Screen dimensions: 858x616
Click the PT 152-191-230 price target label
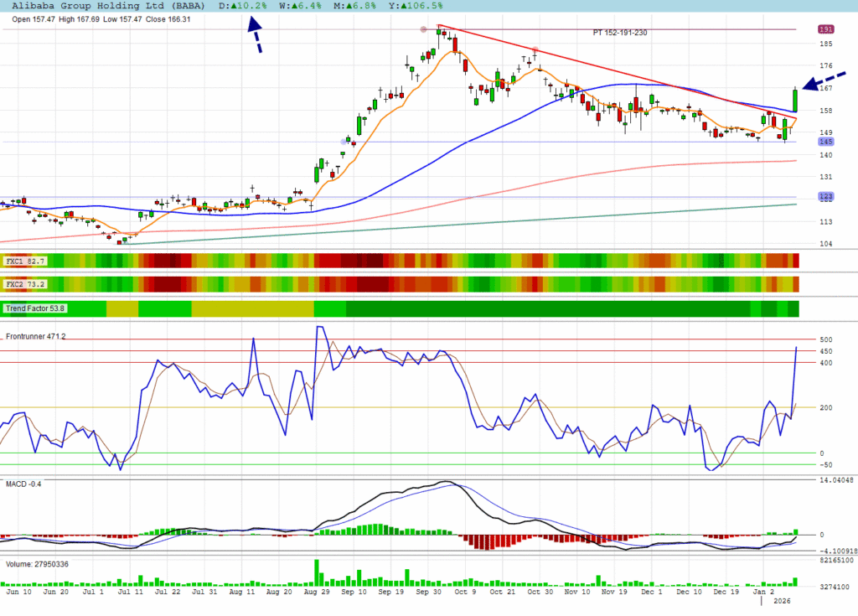tap(619, 33)
